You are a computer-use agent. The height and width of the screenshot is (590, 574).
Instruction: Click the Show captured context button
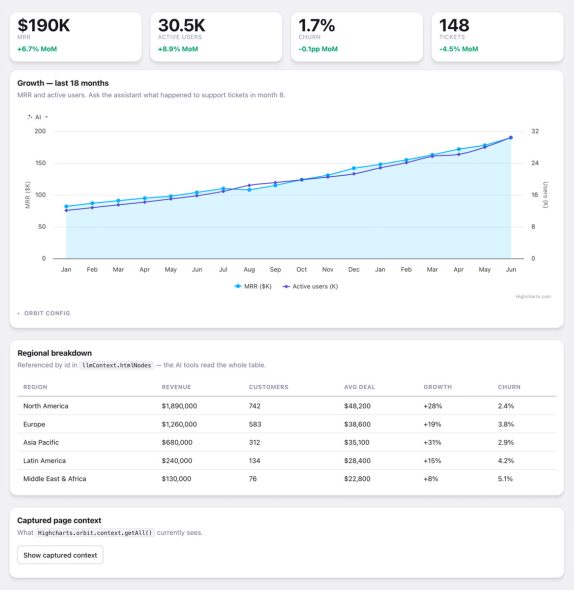60,555
